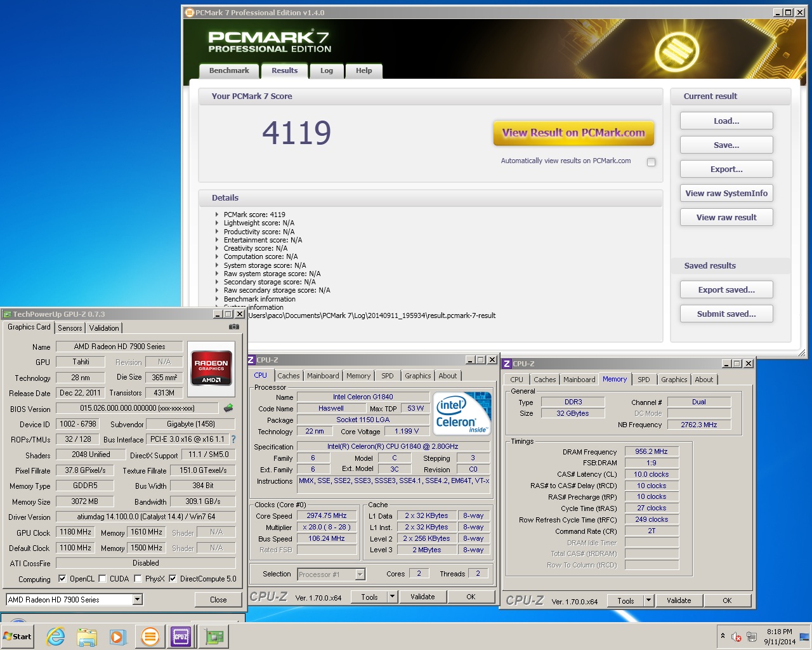Image resolution: width=812 pixels, height=650 pixels.
Task: Expand the Benchmark information item
Action: pyautogui.click(x=217, y=299)
